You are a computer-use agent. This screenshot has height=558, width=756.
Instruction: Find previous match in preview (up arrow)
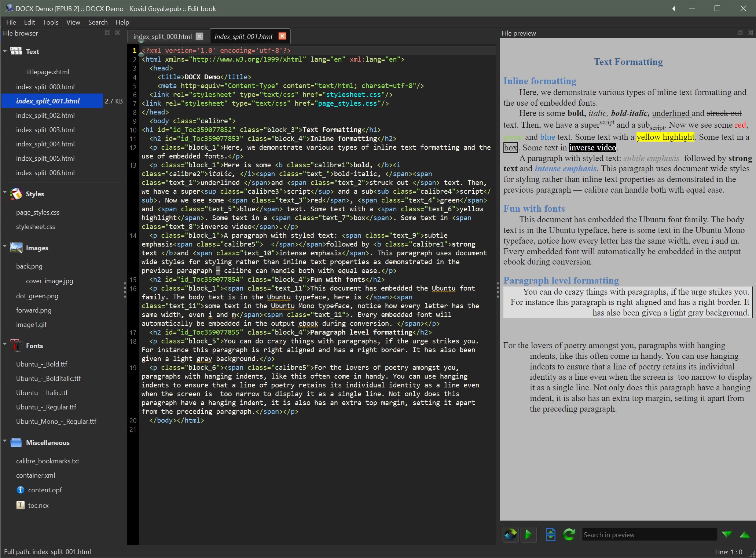[745, 535]
